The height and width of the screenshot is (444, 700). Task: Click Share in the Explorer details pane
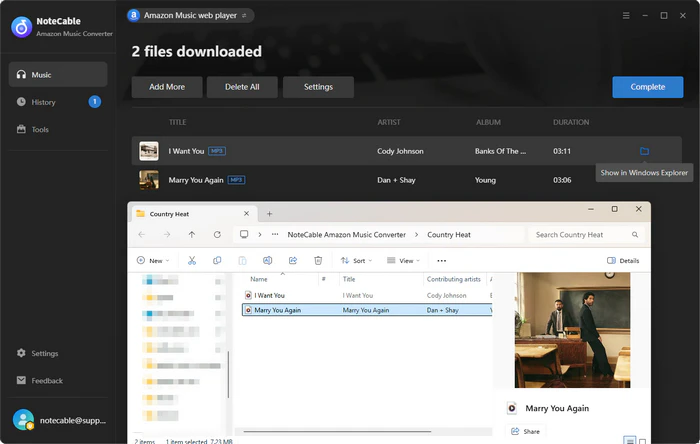[525, 432]
